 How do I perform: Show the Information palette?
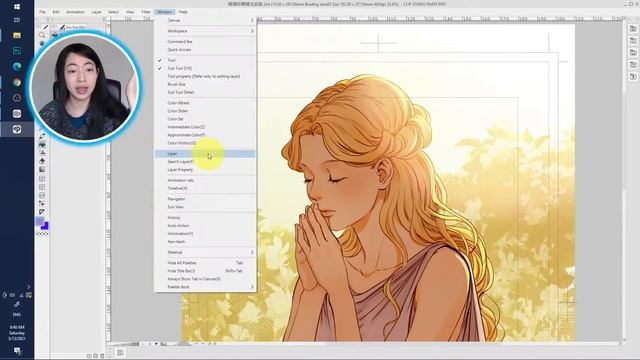tap(205, 233)
